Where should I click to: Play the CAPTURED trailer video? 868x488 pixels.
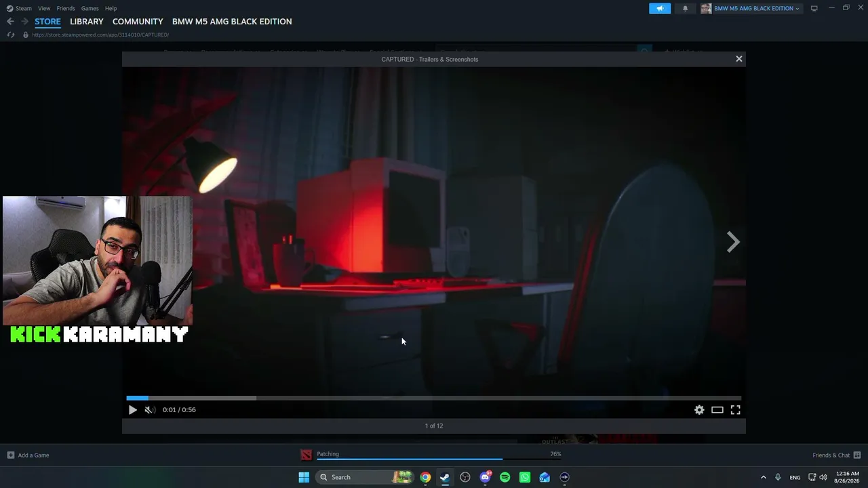tap(132, 410)
